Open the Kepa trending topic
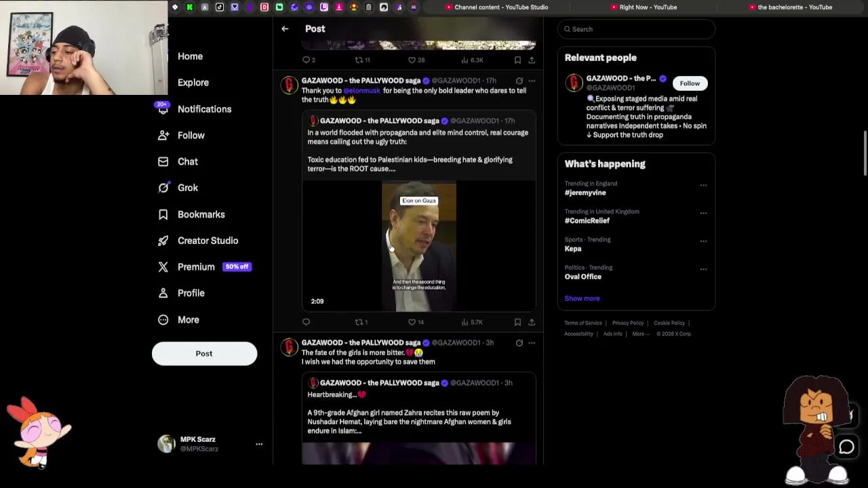Viewport: 868px width, 488px height. coord(573,249)
